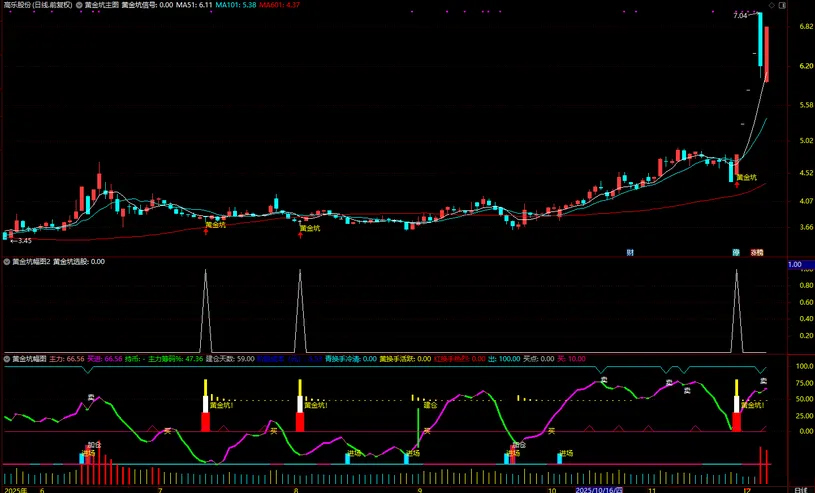This screenshot has width=815, height=493.
Task: Open the 日线 period selector at bottom right
Action: pos(799,489)
